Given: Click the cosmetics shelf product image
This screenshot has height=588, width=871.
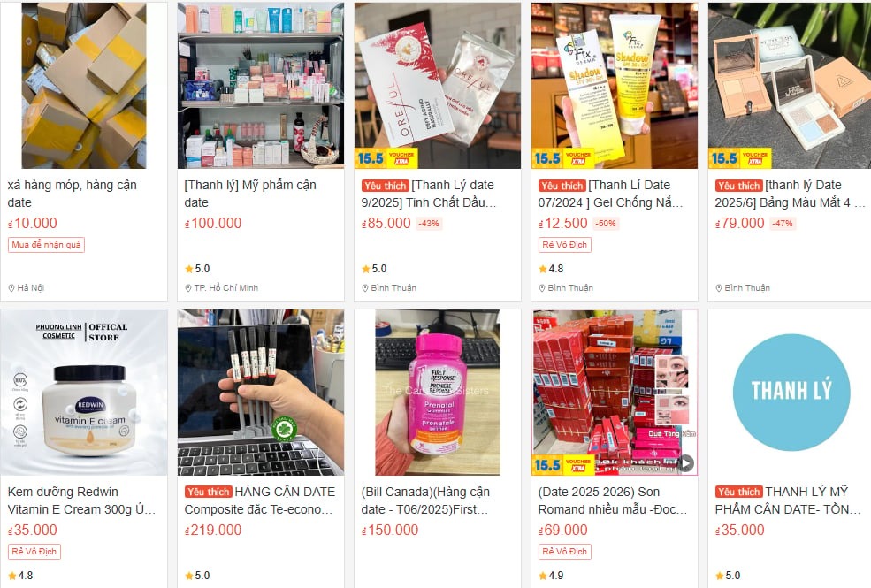Looking at the screenshot, I should click(261, 86).
